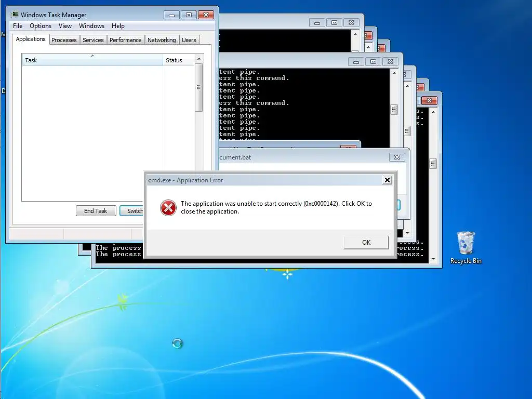
Task: Click the red error icon in the dialog
Action: (168, 208)
